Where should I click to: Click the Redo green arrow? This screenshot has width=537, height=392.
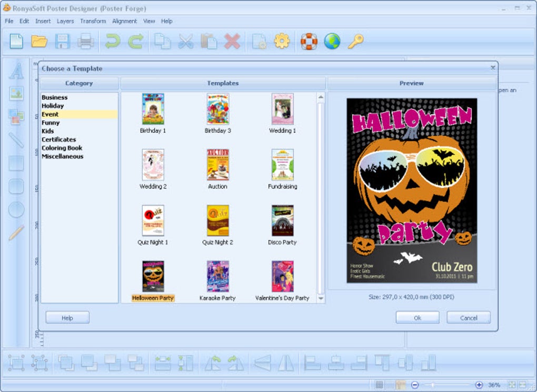136,42
